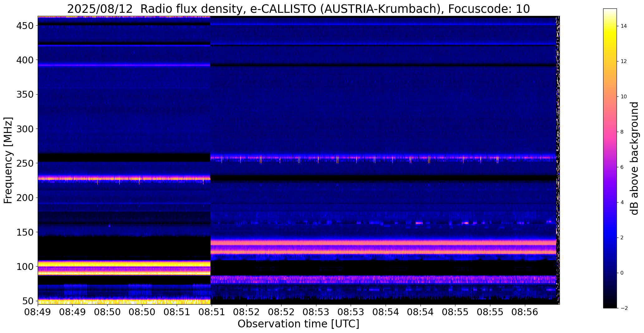The height and width of the screenshot is (333, 644).
Task: Click the "Frequency [MHz]" y-axis label
Action: tap(8, 160)
